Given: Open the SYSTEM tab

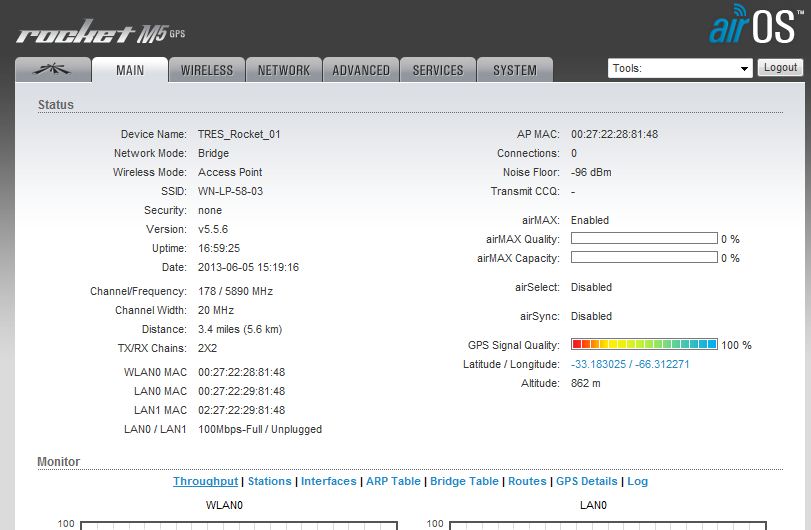Looking at the screenshot, I should (x=515, y=70).
